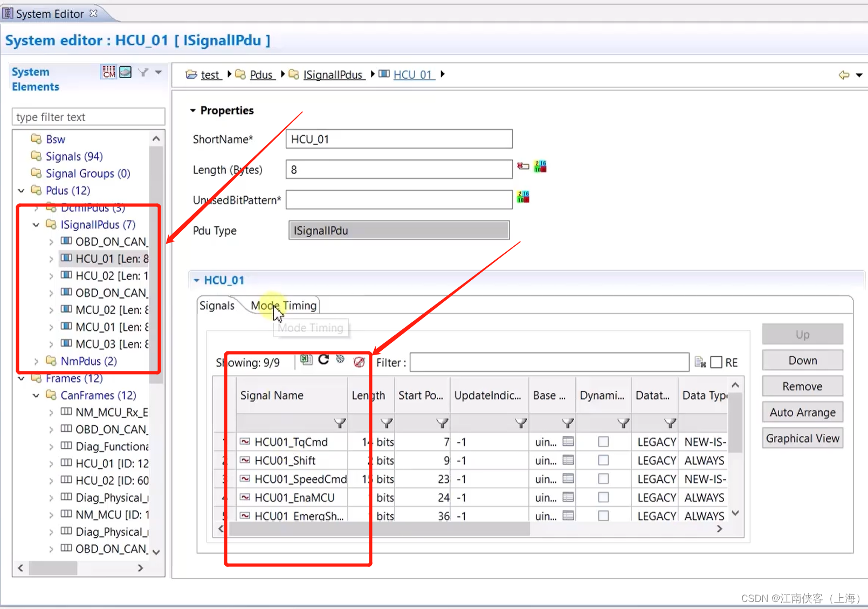
Task: Expand the NmPdus (2) tree node
Action: pos(36,361)
